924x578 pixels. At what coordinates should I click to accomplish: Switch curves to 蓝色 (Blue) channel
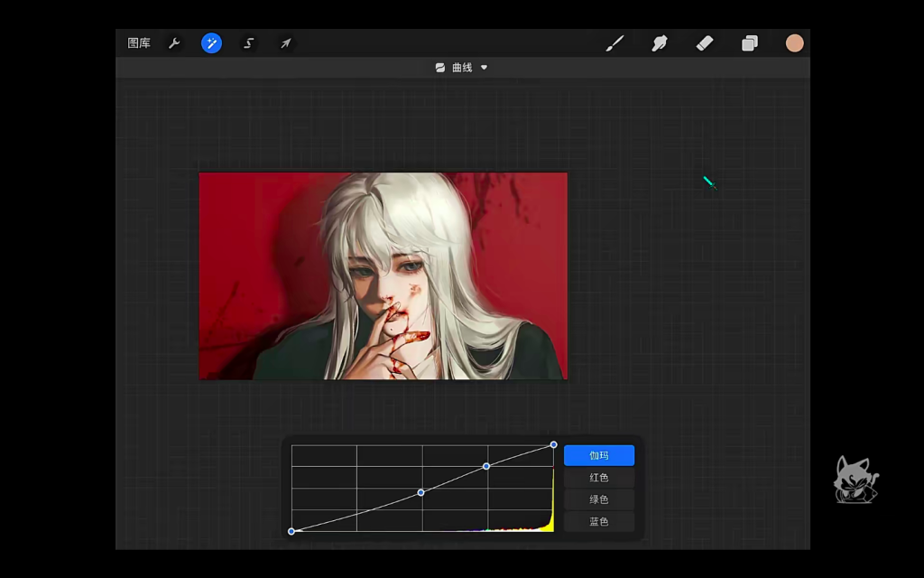(x=599, y=521)
